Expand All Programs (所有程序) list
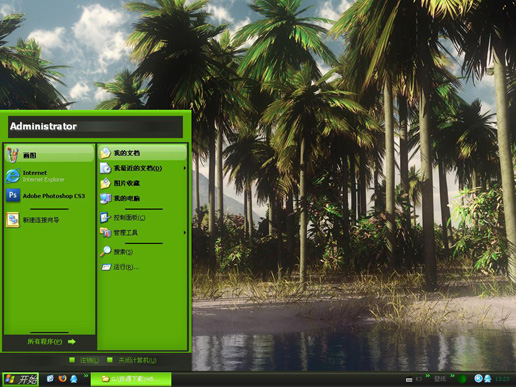 coord(51,342)
